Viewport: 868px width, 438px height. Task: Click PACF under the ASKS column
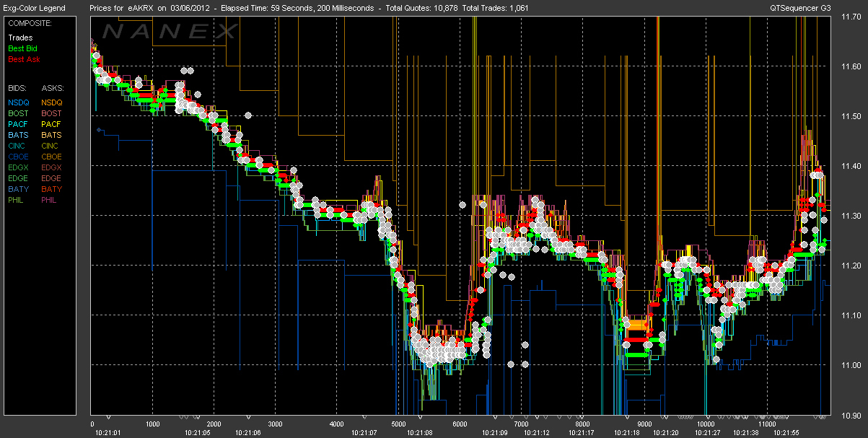[x=52, y=124]
